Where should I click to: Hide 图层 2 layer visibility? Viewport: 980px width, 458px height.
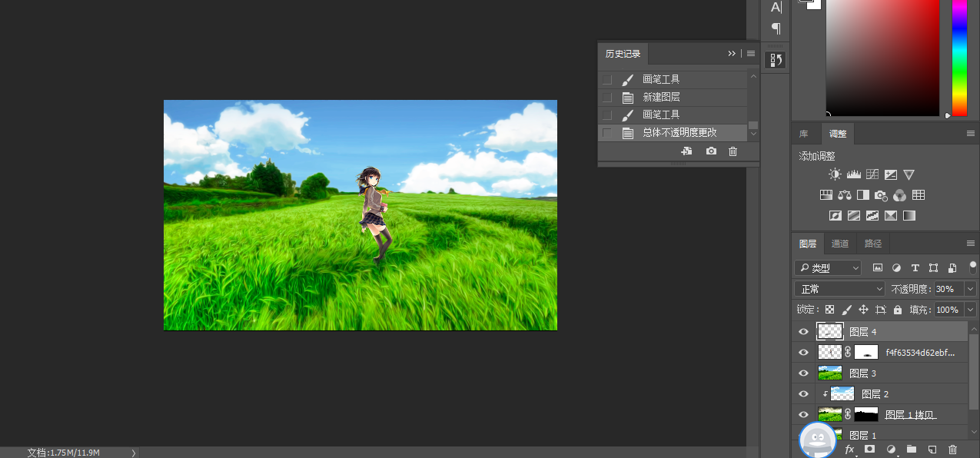pos(804,394)
